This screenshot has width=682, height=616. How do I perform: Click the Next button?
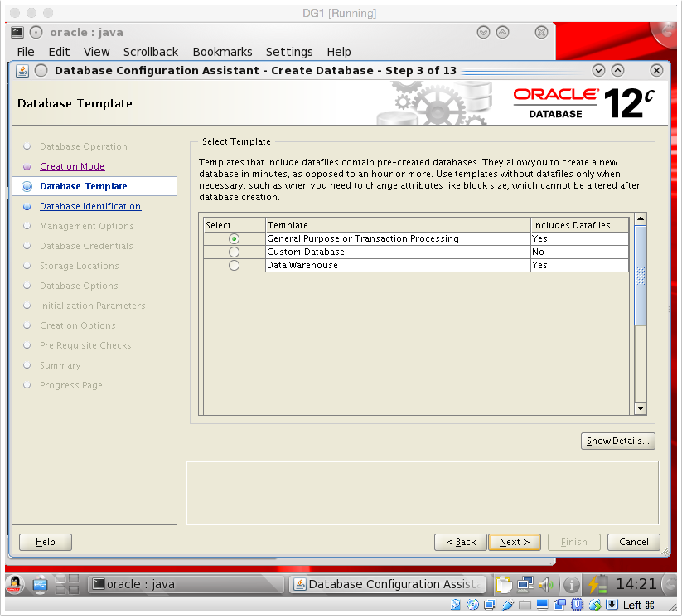[x=515, y=542]
